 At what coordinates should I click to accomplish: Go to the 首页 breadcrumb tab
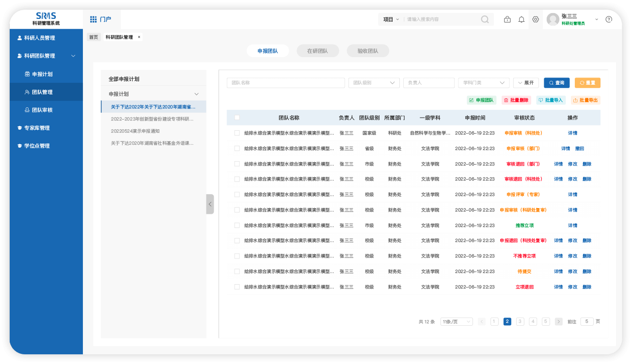[94, 37]
